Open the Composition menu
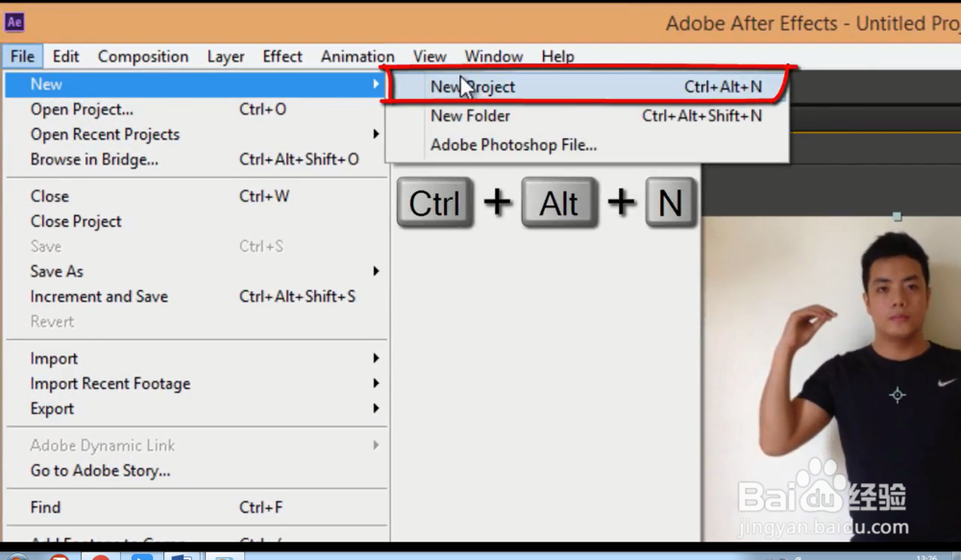 point(143,57)
